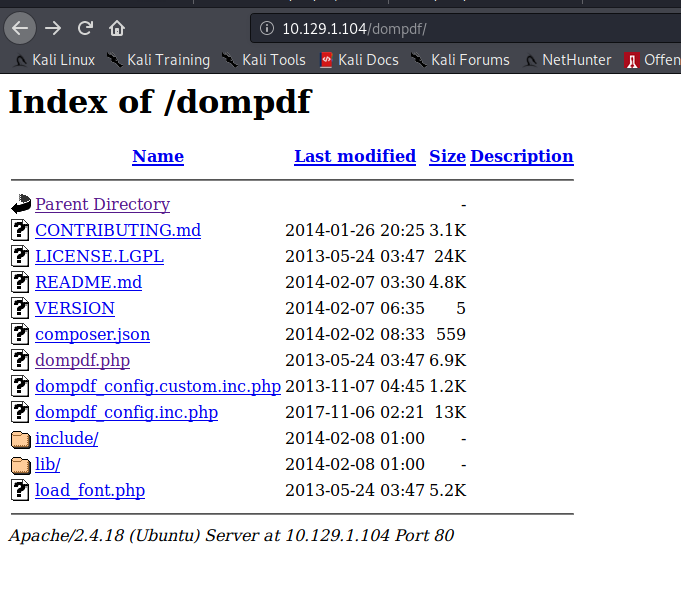Open the Kali Linux bookmark
Screen dimensions: 681x589
[x=54, y=60]
